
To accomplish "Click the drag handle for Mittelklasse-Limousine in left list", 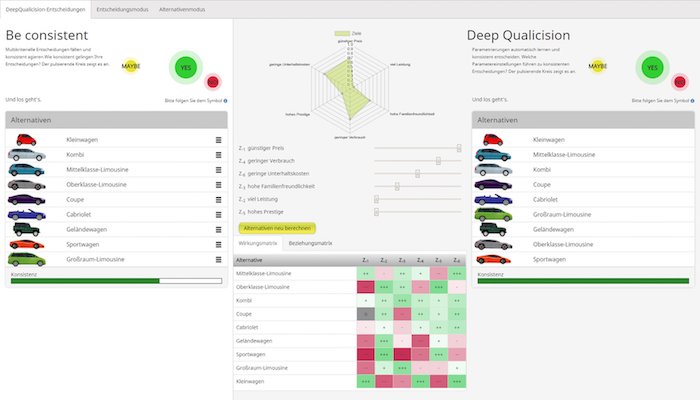I will tap(219, 170).
